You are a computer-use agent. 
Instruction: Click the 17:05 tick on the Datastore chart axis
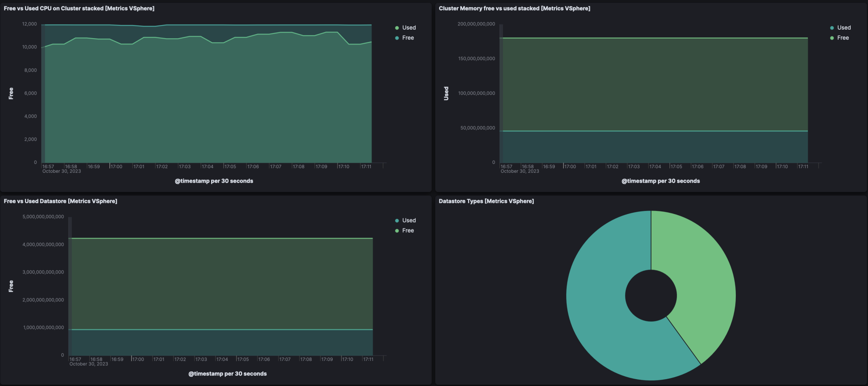point(243,359)
